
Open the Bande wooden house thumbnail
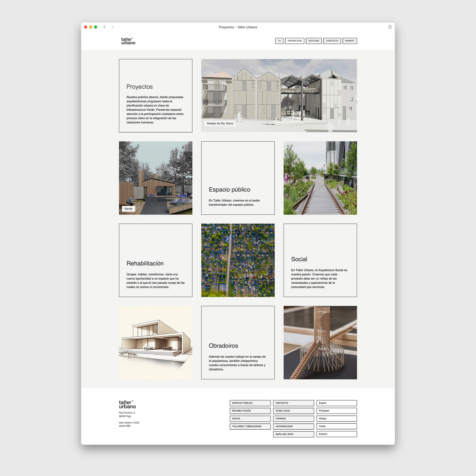tap(155, 178)
